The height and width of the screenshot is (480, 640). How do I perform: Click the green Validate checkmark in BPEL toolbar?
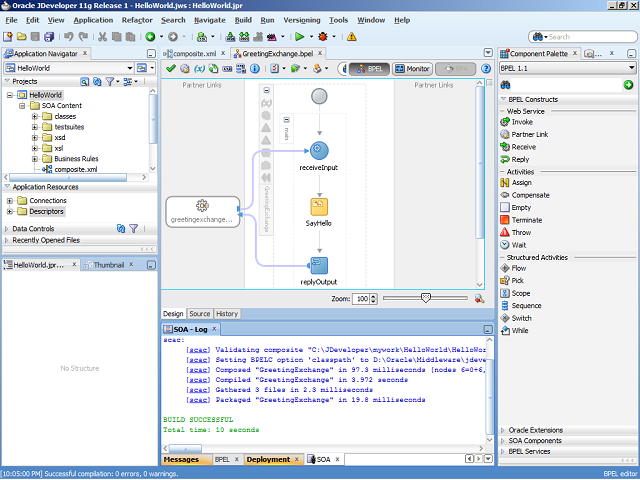[171, 69]
